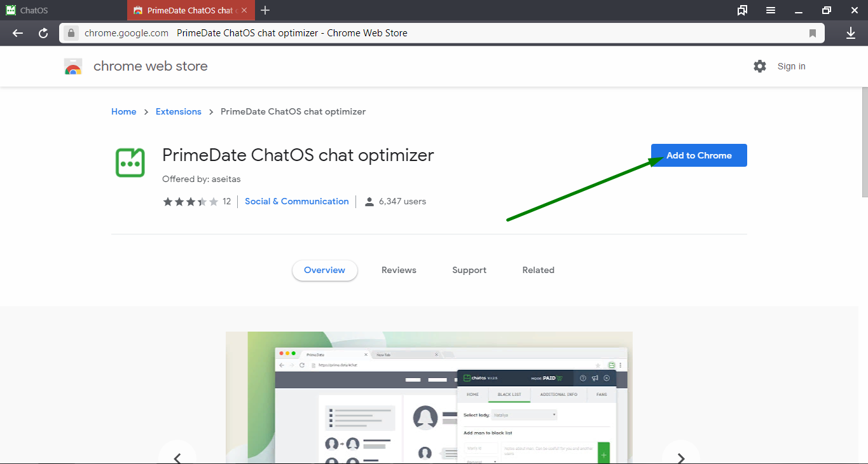Click the padlock site security icon
The width and height of the screenshot is (868, 464).
[x=72, y=33]
